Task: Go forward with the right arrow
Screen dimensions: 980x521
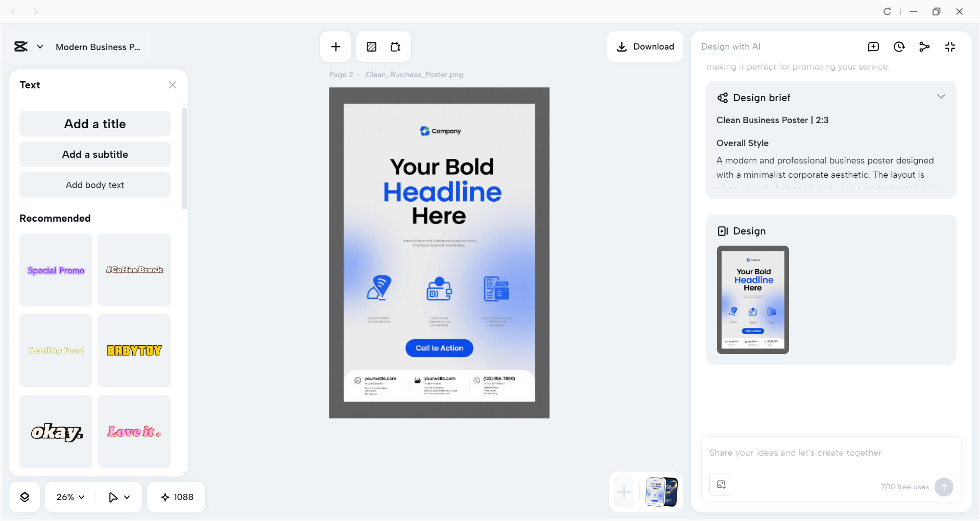Action: 35,11
